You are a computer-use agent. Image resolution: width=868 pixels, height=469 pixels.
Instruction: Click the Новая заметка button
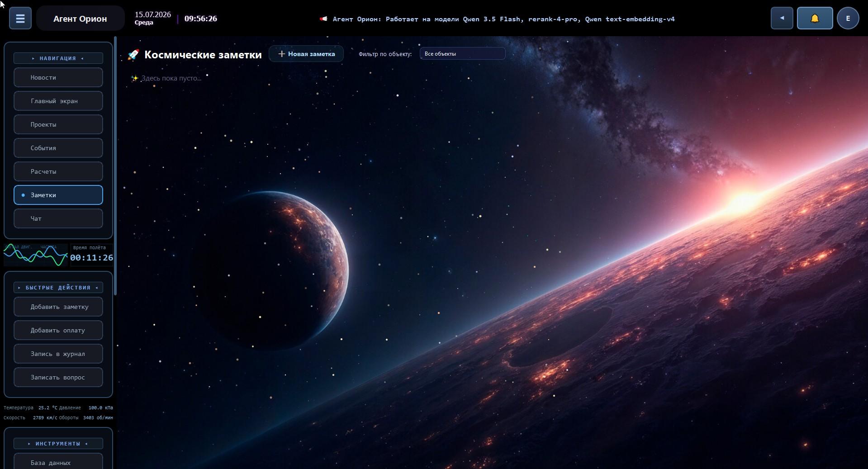306,54
